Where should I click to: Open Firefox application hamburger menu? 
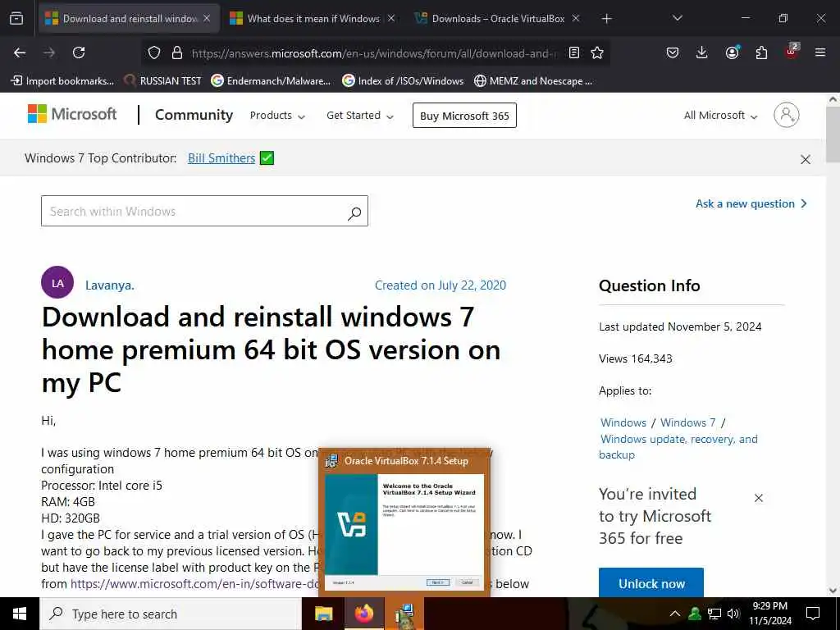[x=820, y=52]
